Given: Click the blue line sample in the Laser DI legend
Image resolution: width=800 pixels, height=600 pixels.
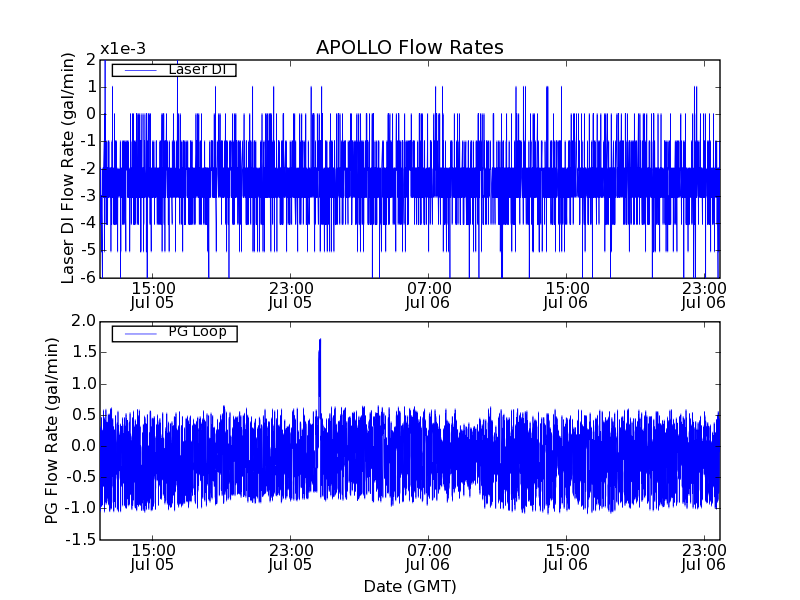Looking at the screenshot, I should pyautogui.click(x=141, y=70).
